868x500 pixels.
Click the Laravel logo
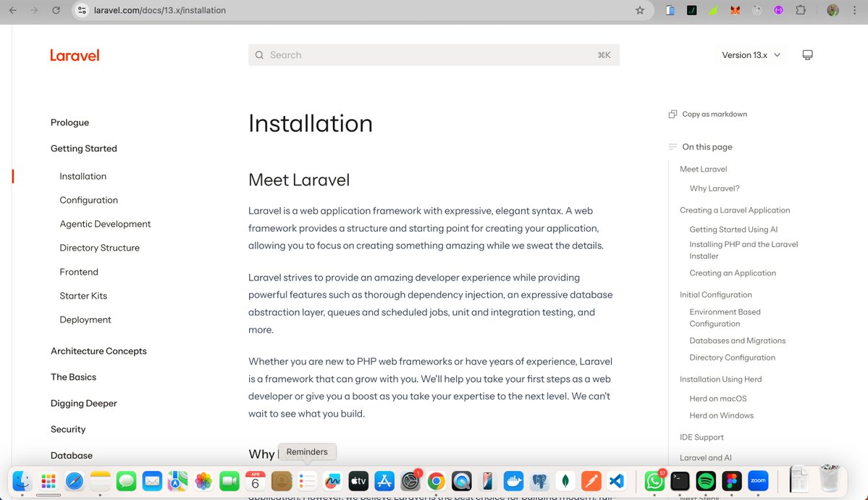click(x=75, y=55)
